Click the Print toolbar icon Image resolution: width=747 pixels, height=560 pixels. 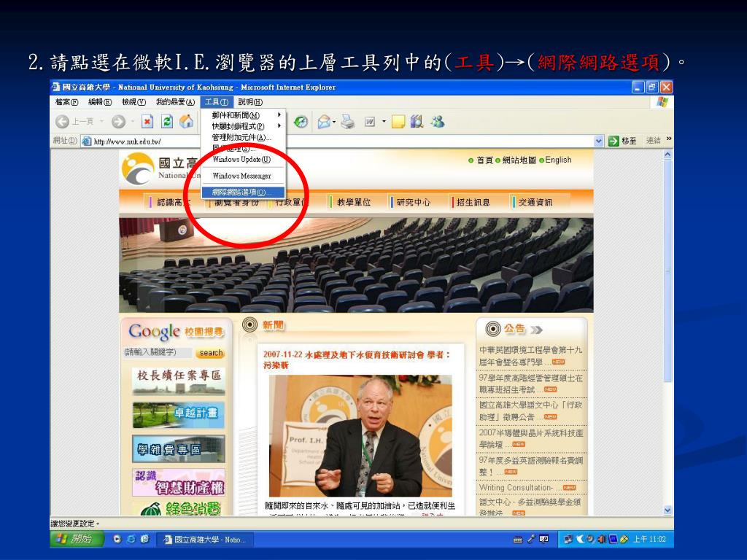pos(348,122)
